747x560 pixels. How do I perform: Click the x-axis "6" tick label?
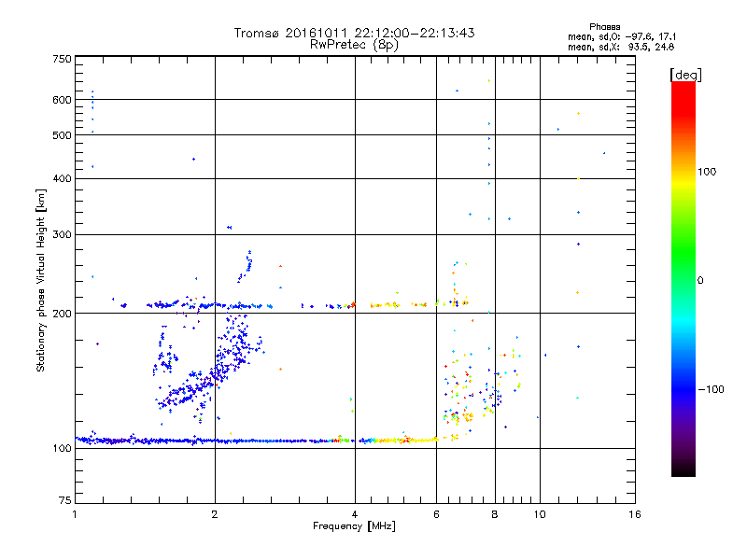click(x=436, y=514)
